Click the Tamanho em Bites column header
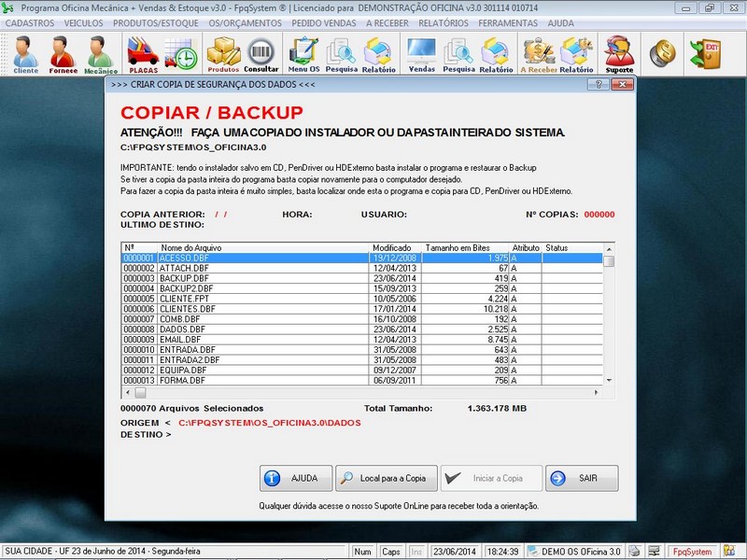This screenshot has height=560, width=747. 465,248
